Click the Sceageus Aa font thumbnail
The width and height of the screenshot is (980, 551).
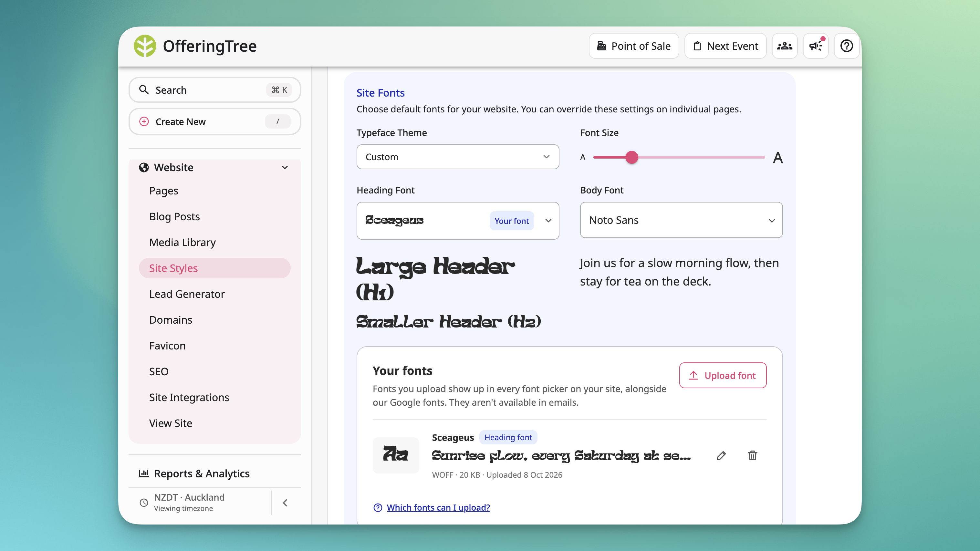tap(396, 455)
